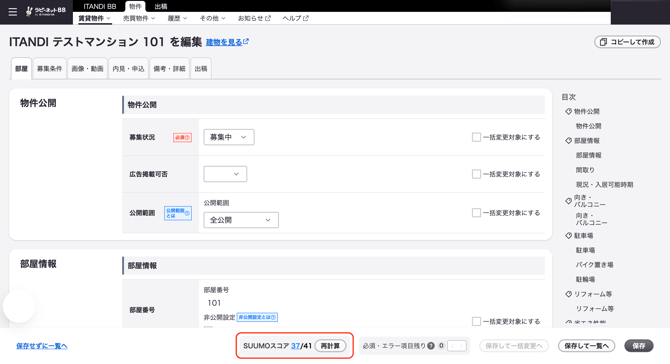
Task: Click the 再計算 button
Action: [x=330, y=346]
